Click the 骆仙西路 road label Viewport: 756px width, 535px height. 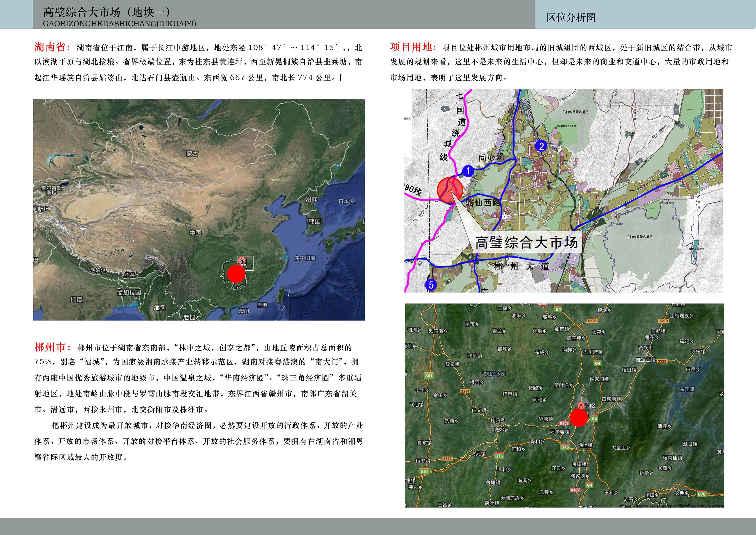(483, 203)
